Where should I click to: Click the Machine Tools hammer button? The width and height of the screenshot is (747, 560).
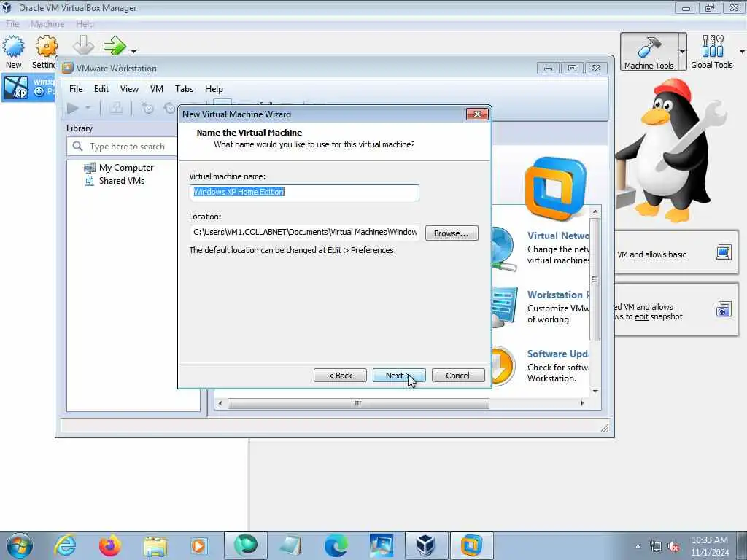point(649,52)
